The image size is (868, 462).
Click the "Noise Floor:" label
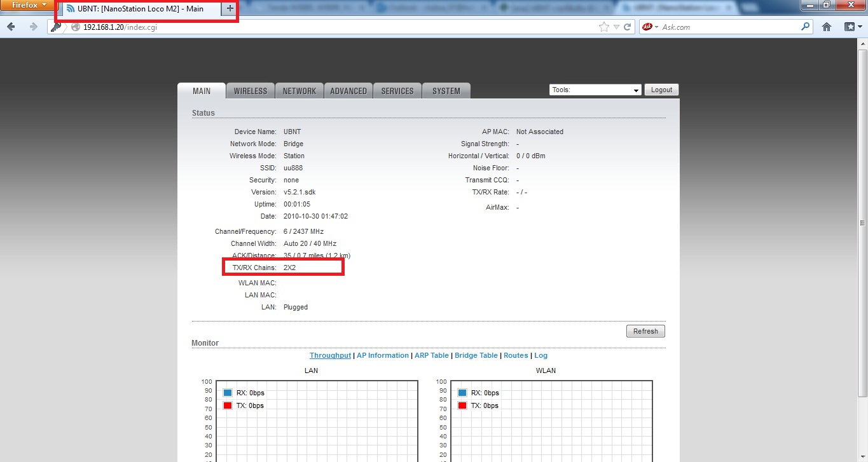491,168
